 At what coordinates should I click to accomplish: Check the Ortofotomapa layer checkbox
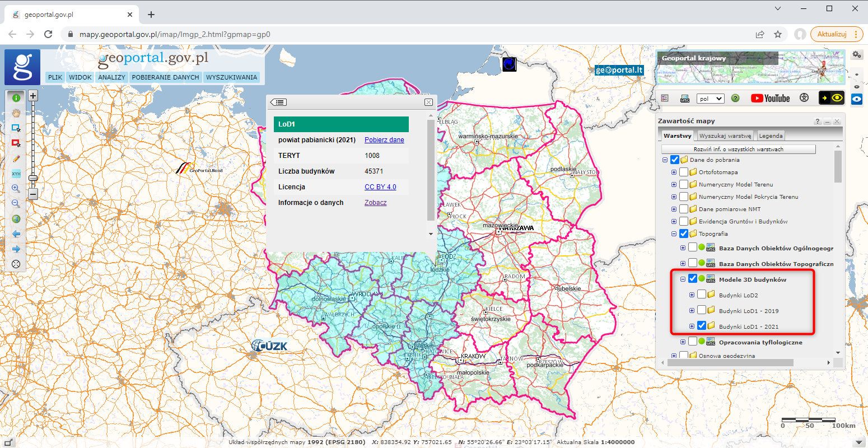pyautogui.click(x=684, y=172)
